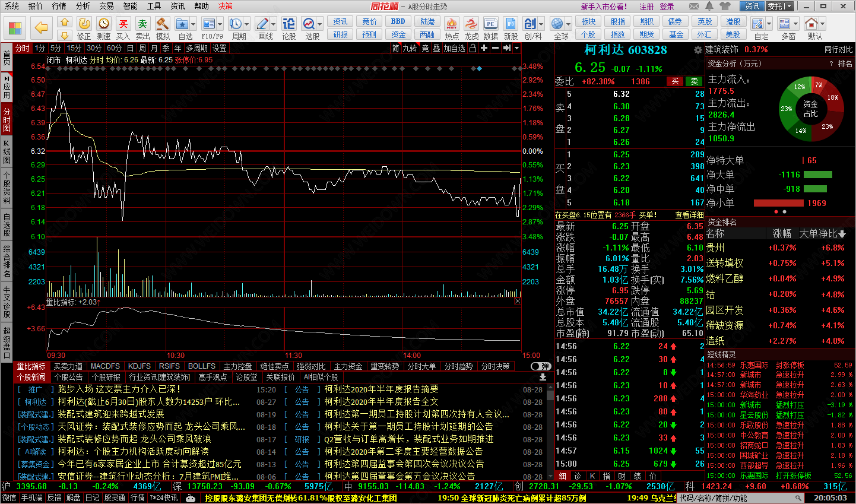The width and height of the screenshot is (856, 504).
Task: Switch to the 60分 period tab
Action: coord(114,48)
